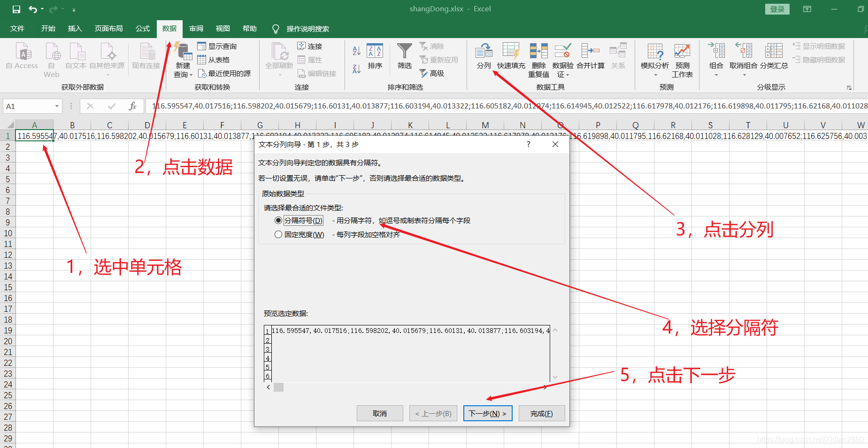Select cell A1 in the worksheet
Screen dimensions: 868x448
(x=35, y=136)
